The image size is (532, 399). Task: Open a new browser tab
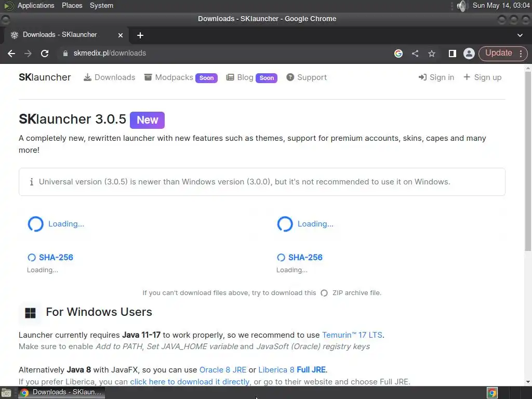[x=140, y=35]
